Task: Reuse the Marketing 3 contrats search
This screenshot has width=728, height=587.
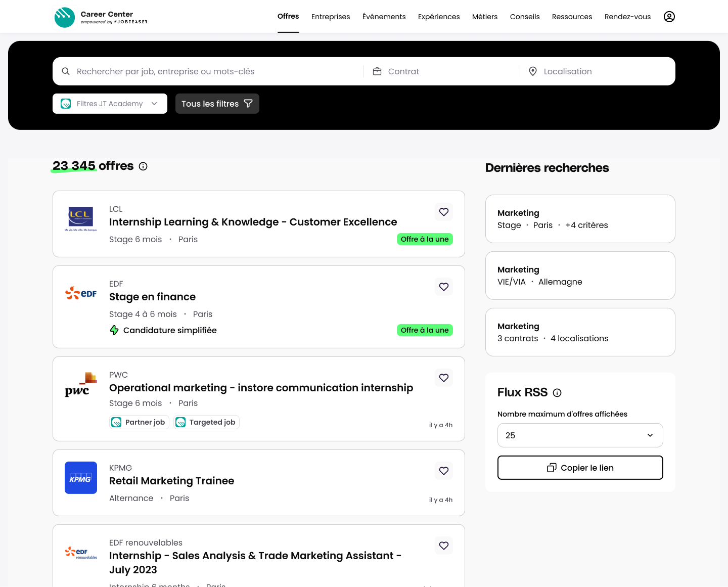Action: tap(580, 332)
